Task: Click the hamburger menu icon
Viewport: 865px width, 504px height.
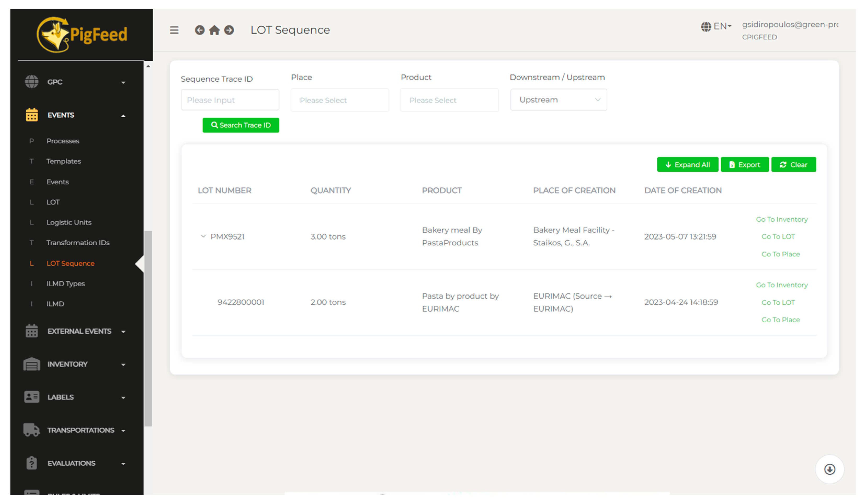Action: click(174, 30)
